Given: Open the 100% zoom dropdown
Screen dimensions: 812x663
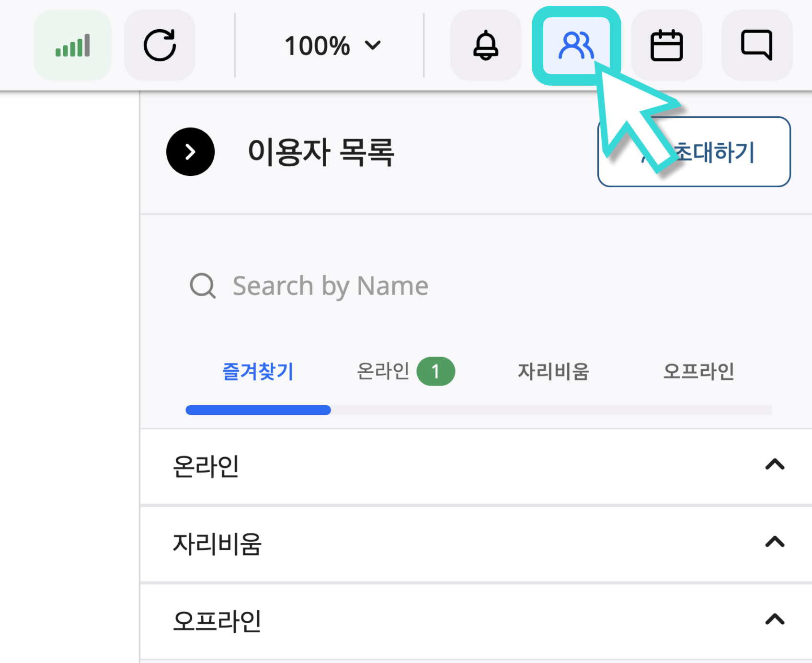Looking at the screenshot, I should point(332,46).
